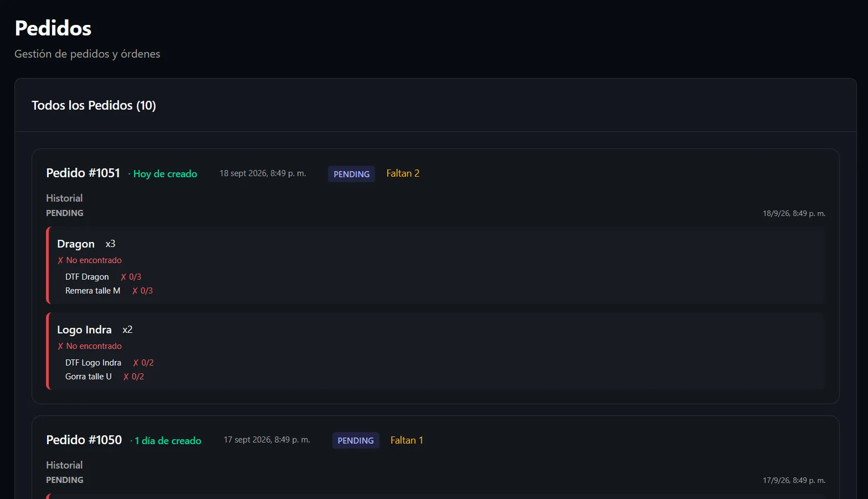
Task: Click the 0/2 count beside DTF Logo Indra
Action: pos(143,363)
